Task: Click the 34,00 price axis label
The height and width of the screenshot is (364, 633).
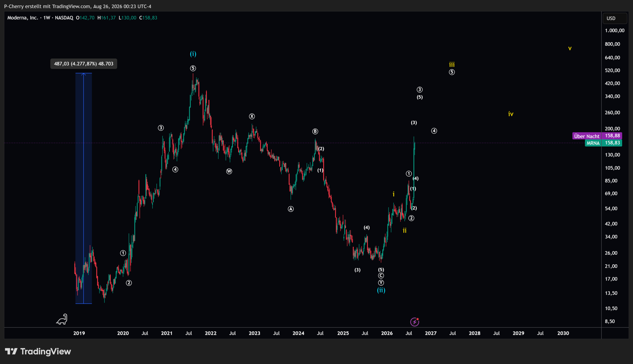Action: (x=611, y=236)
